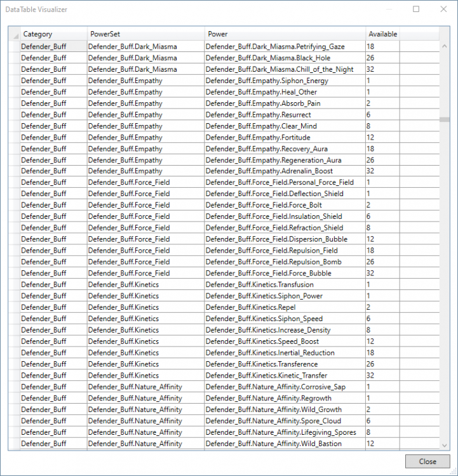458x476 pixels.
Task: Click the select-all corner header cell
Action: (14, 34)
